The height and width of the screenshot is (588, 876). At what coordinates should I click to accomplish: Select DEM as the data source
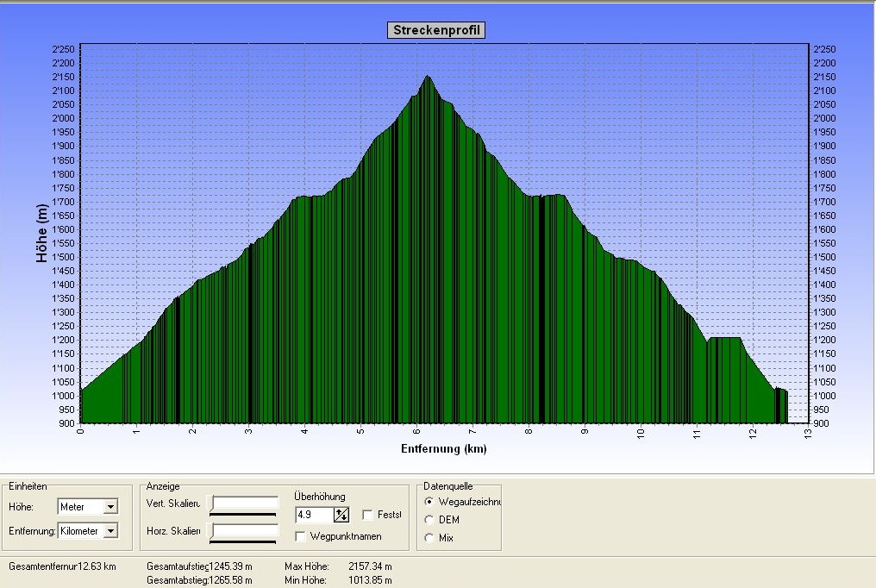[429, 520]
